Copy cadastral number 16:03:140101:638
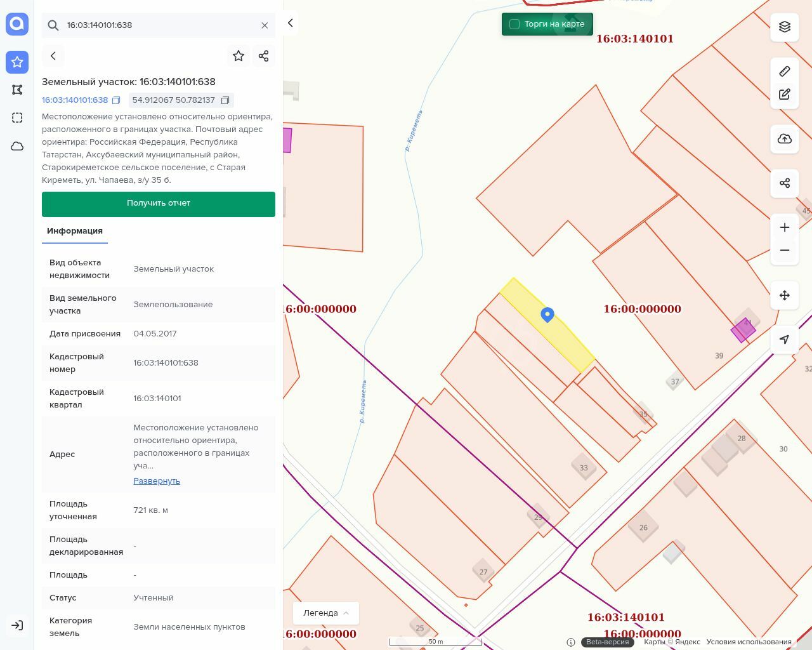The width and height of the screenshot is (812, 650). point(116,100)
